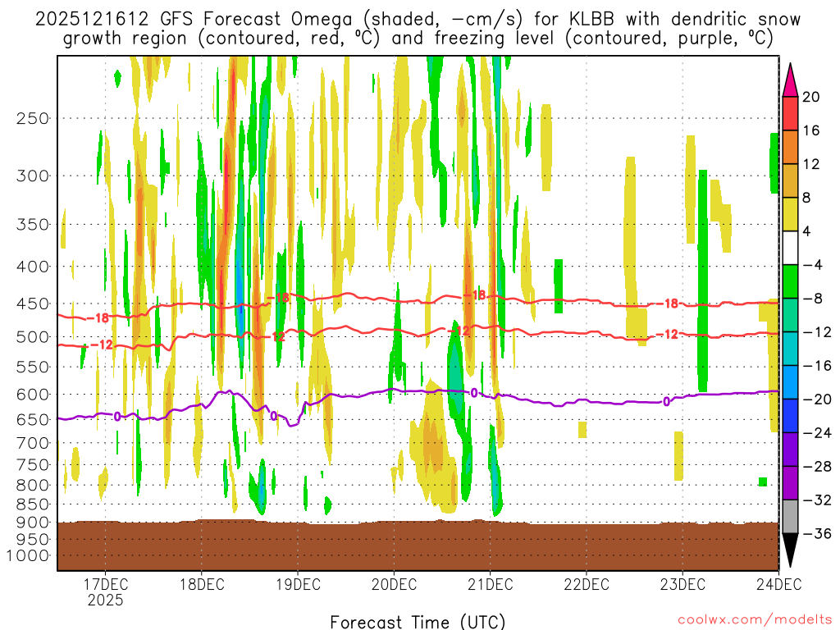
Task: Click the 900 pressure level label
Action: [x=33, y=523]
